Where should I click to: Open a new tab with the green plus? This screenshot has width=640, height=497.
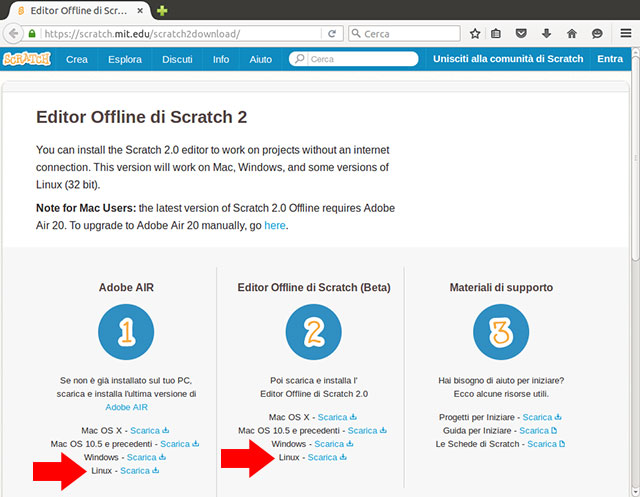coord(162,11)
